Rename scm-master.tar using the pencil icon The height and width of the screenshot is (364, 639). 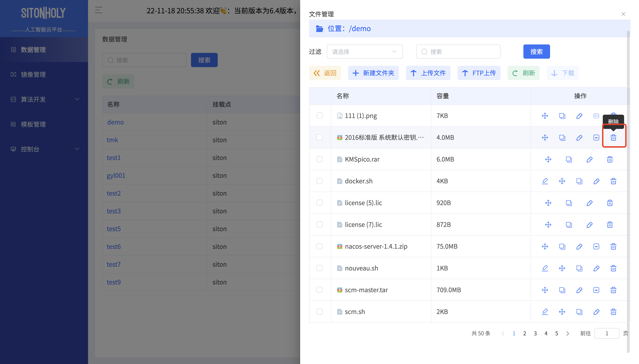tap(579, 290)
